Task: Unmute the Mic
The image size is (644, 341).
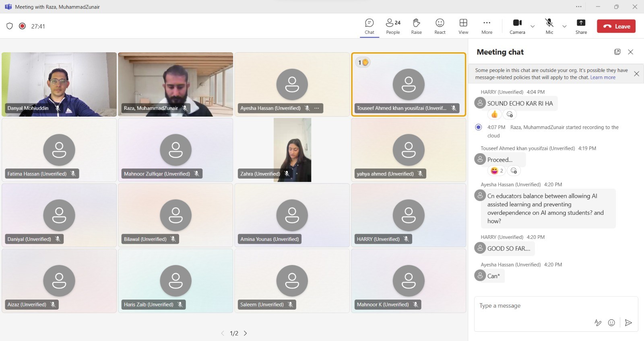Action: 549,27
